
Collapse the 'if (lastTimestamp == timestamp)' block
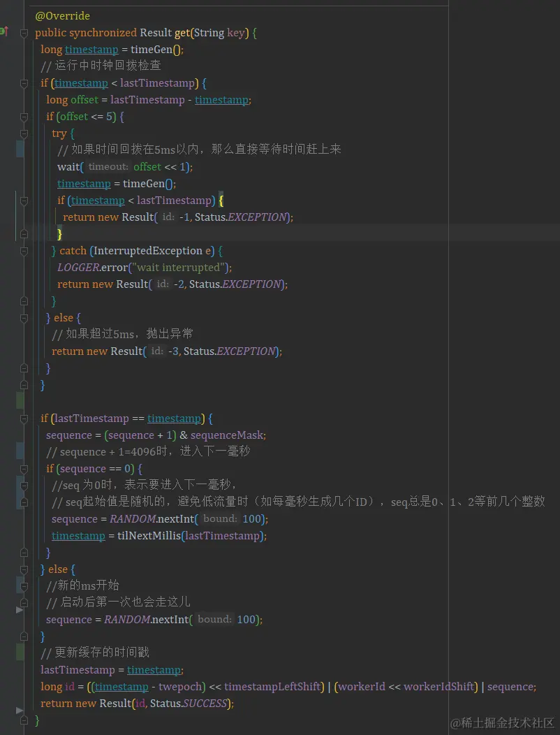(24, 419)
